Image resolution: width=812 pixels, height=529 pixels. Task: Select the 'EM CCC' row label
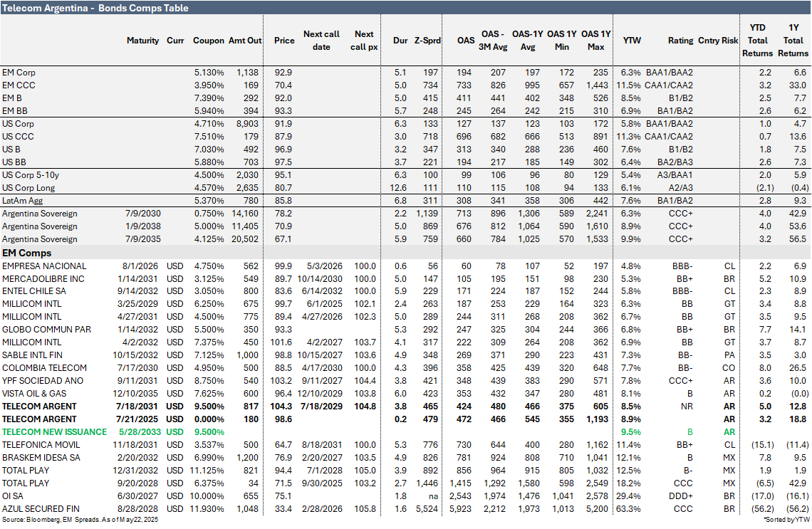18,85
